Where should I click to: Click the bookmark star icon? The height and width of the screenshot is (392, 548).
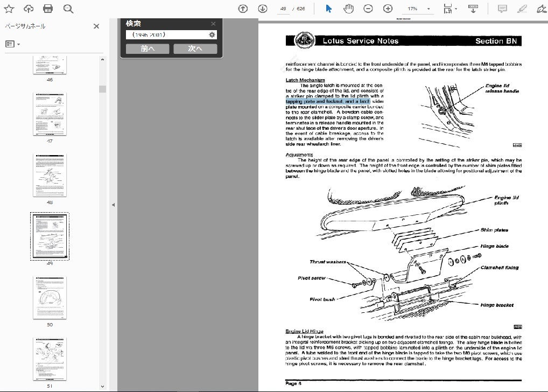pos(10,9)
